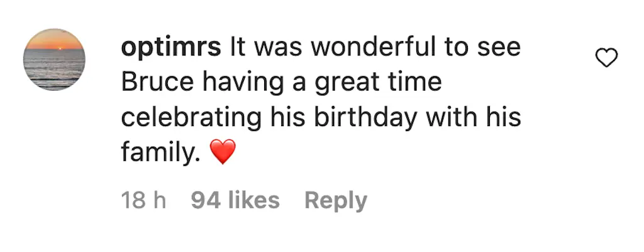View the 94 likes list
The image size is (644, 252).
(235, 200)
